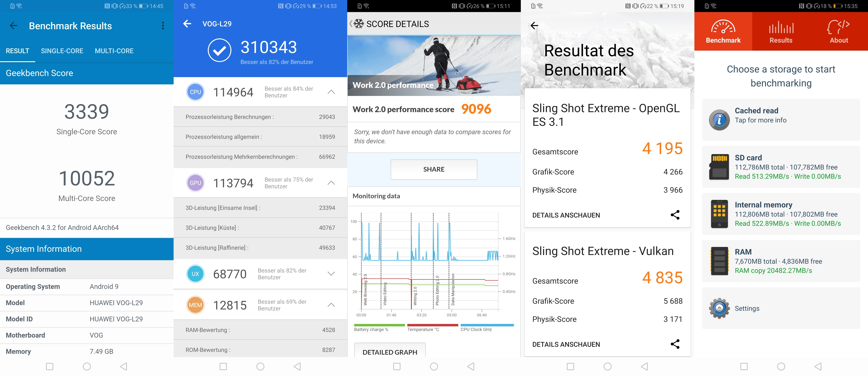Viewport: 868px width, 376px height.
Task: Tap the Work 2.0 performance banner image
Action: pyautogui.click(x=434, y=65)
